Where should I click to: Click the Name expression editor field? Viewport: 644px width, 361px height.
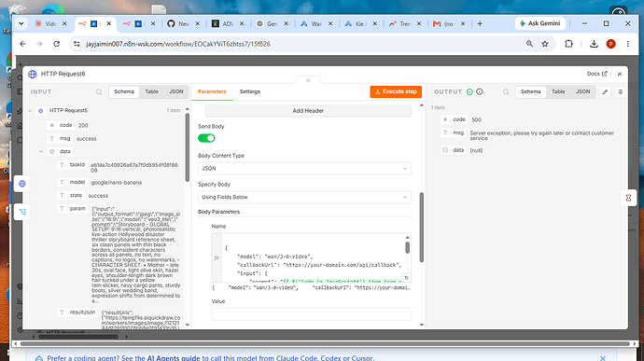point(312,257)
